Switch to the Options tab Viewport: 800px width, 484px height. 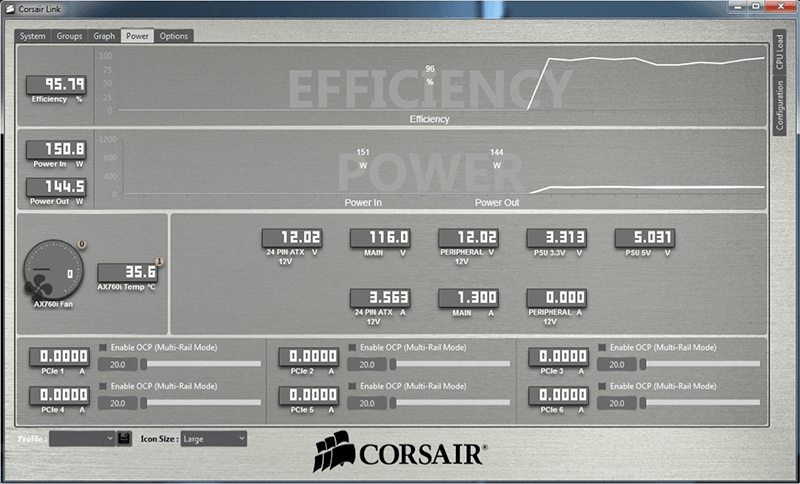(173, 36)
